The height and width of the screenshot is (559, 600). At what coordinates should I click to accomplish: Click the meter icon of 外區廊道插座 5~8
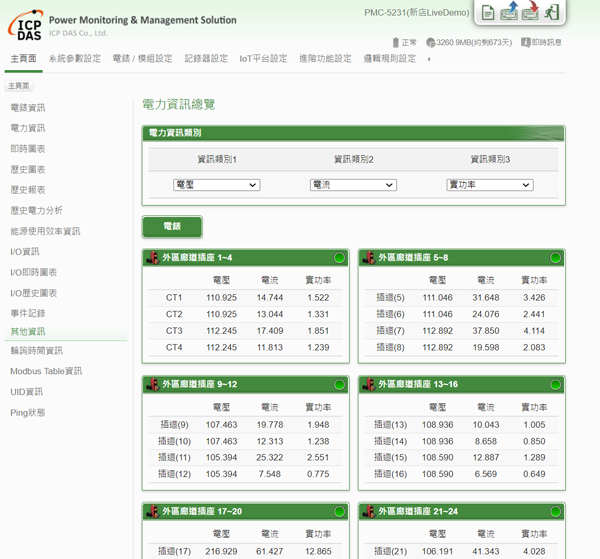pyautogui.click(x=369, y=258)
